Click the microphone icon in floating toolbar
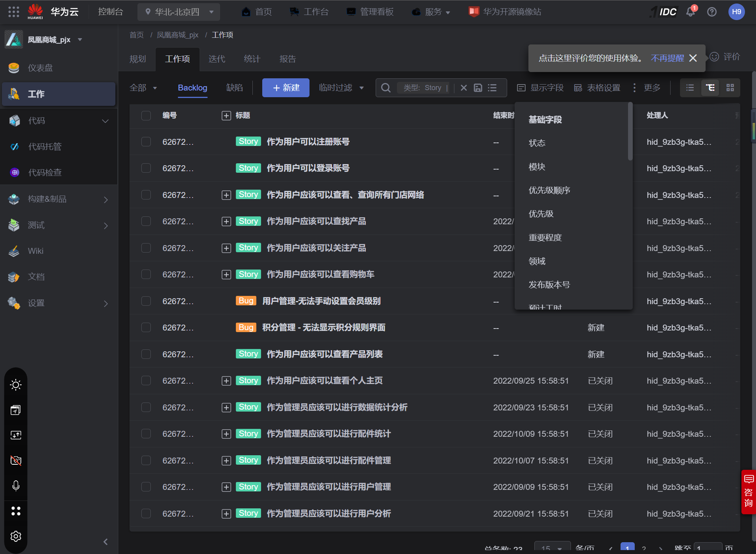The height and width of the screenshot is (554, 756). point(16,486)
